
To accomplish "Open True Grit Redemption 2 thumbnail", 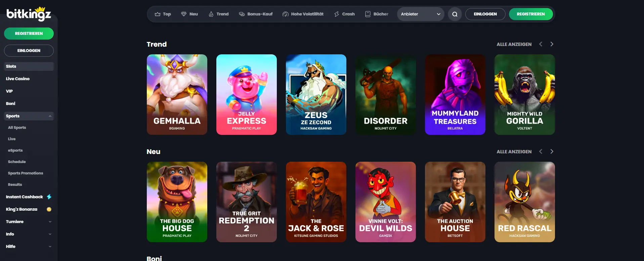I will pyautogui.click(x=247, y=202).
